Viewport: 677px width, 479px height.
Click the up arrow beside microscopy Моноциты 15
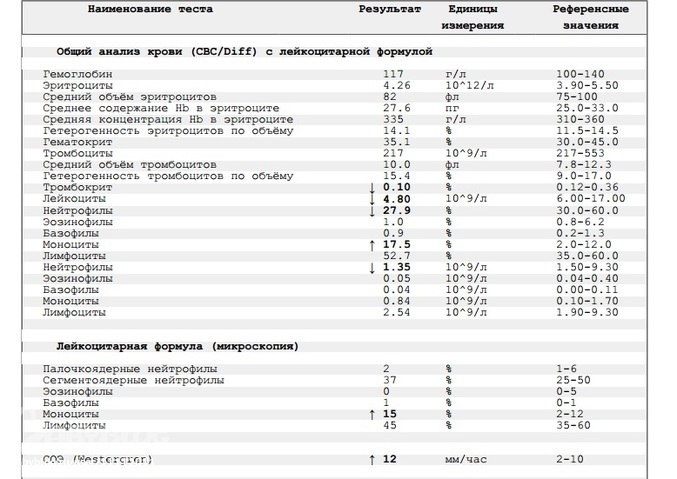tap(372, 414)
